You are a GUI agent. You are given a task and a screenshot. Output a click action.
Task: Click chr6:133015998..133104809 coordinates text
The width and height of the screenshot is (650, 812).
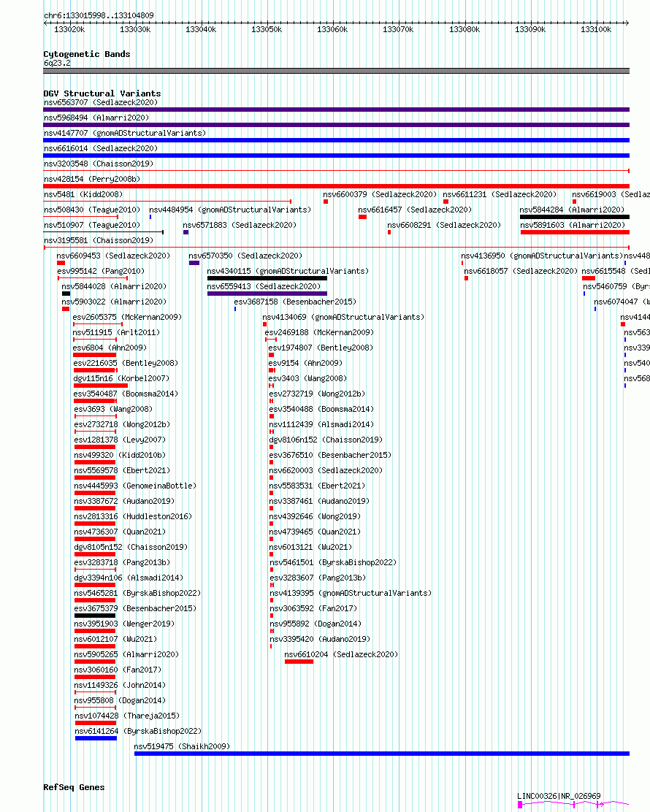coord(99,15)
